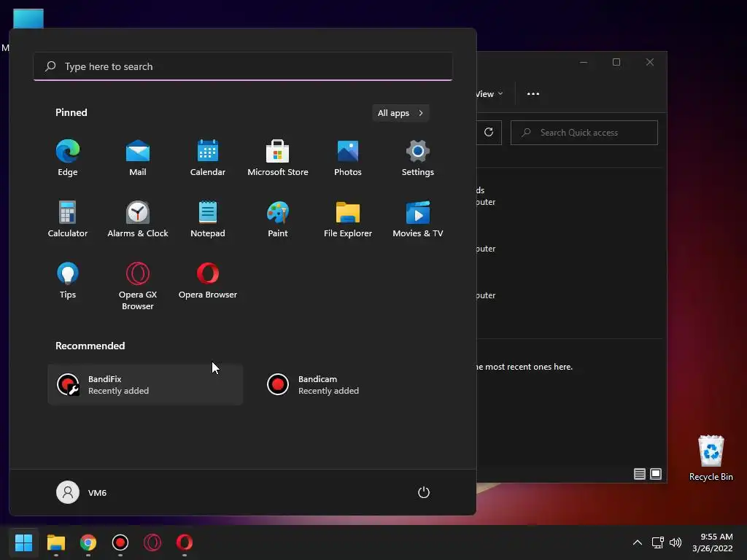Open Opera GX from the taskbar

click(x=152, y=542)
